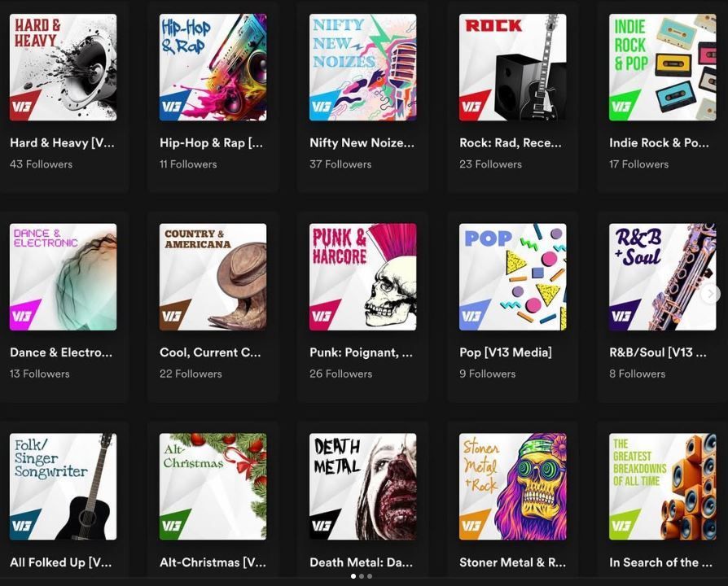Open the Hard & Heavy playlist cover
This screenshot has height=586, width=728.
[x=63, y=68]
